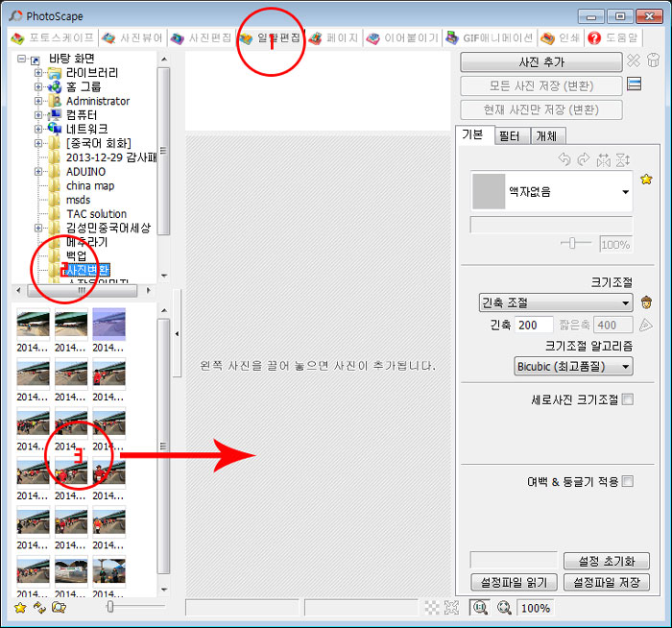Click the refresh folder icon at bottom left
672x628 pixels.
tap(39, 608)
